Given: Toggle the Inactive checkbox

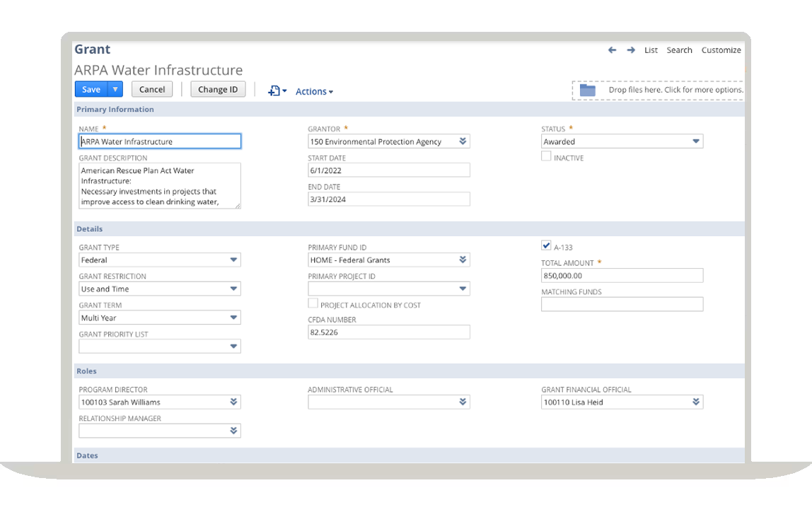Looking at the screenshot, I should (546, 157).
